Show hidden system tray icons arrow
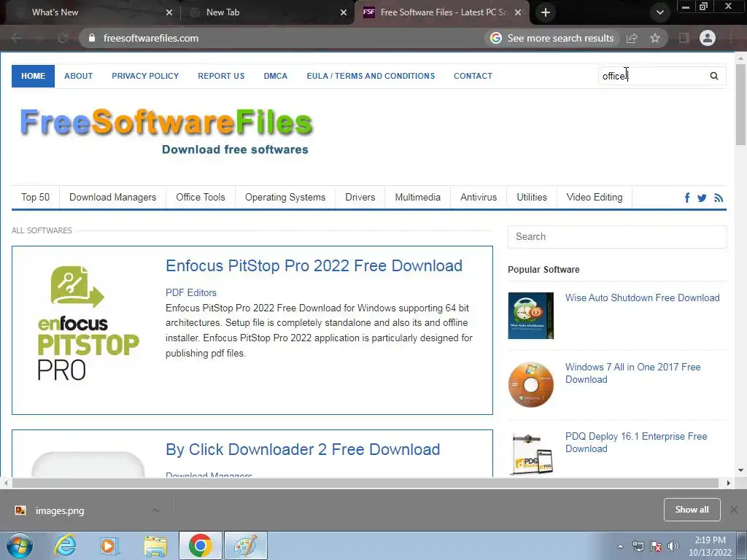This screenshot has width=747, height=560. point(620,546)
